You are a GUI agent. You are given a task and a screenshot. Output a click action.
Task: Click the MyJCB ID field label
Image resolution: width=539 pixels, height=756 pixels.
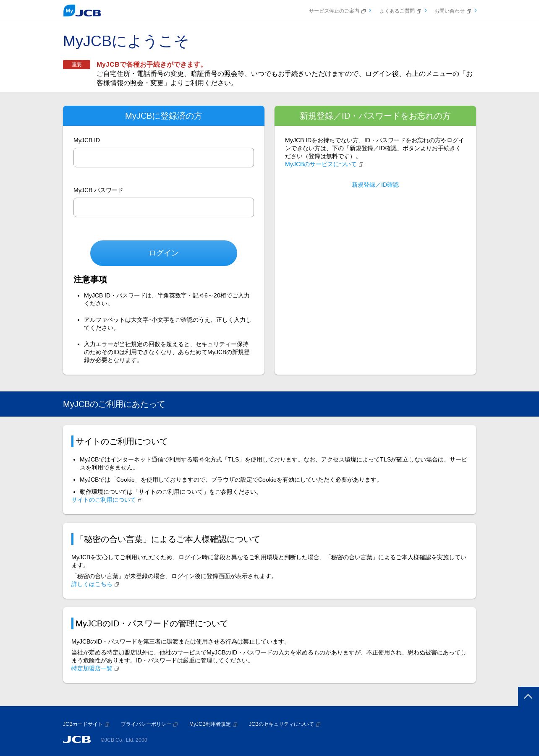pyautogui.click(x=86, y=140)
